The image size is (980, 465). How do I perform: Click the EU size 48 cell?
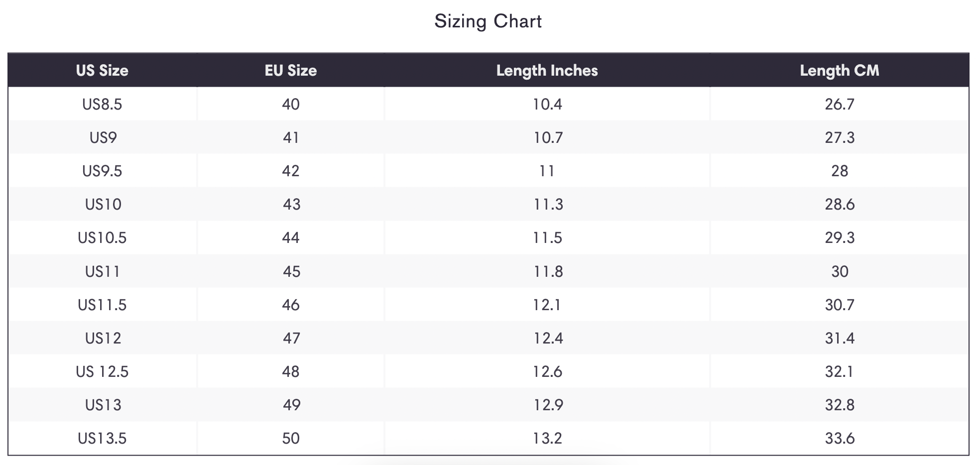[291, 371]
